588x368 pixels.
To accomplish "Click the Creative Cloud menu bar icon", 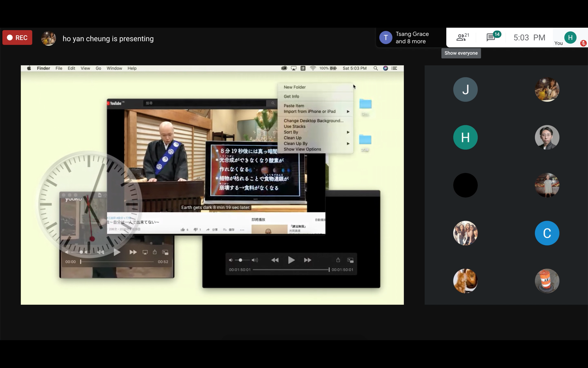I will tap(284, 68).
